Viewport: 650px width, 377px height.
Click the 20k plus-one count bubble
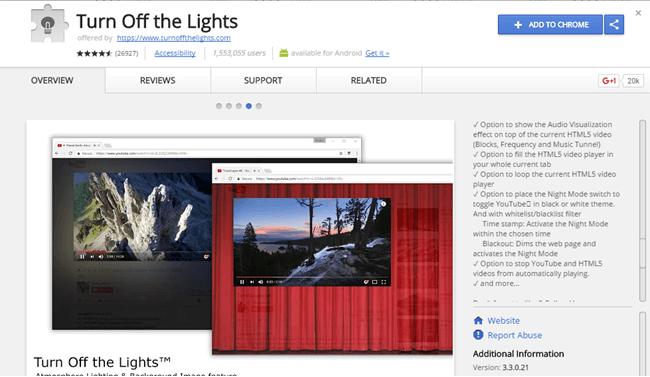(x=633, y=80)
